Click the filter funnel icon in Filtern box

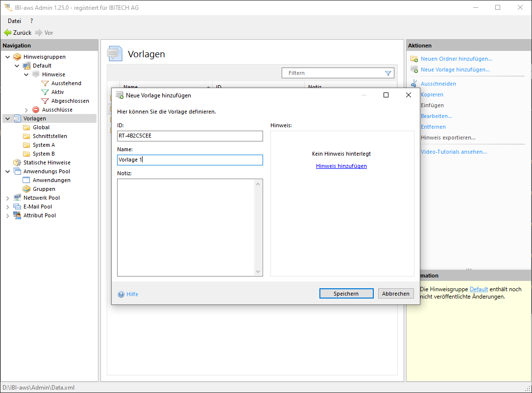click(x=388, y=73)
